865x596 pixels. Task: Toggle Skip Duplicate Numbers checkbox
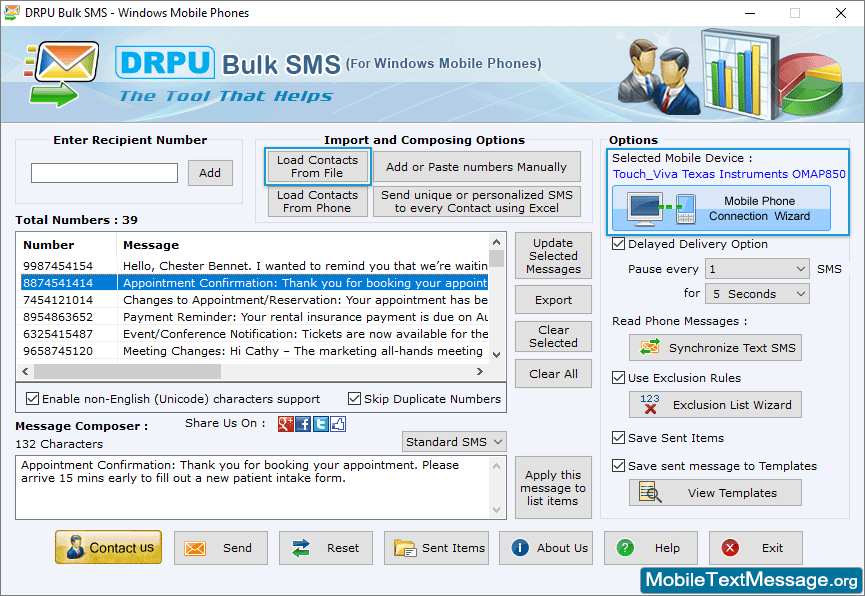point(354,398)
